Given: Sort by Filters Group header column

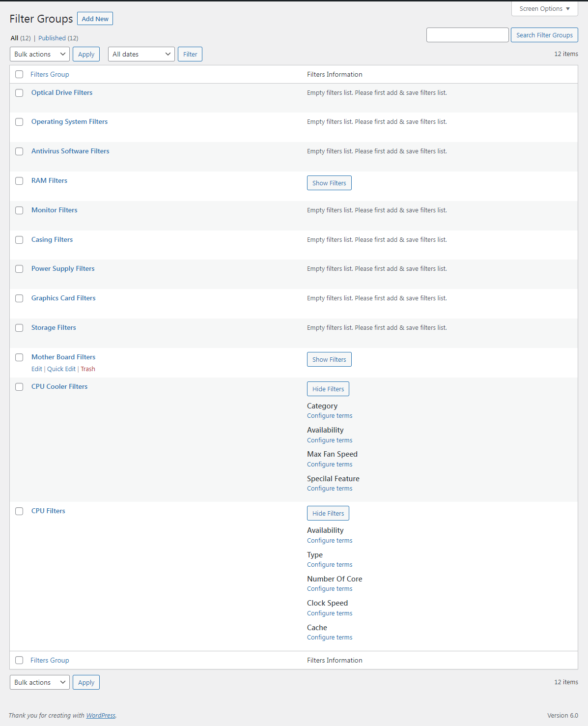Looking at the screenshot, I should click(50, 74).
